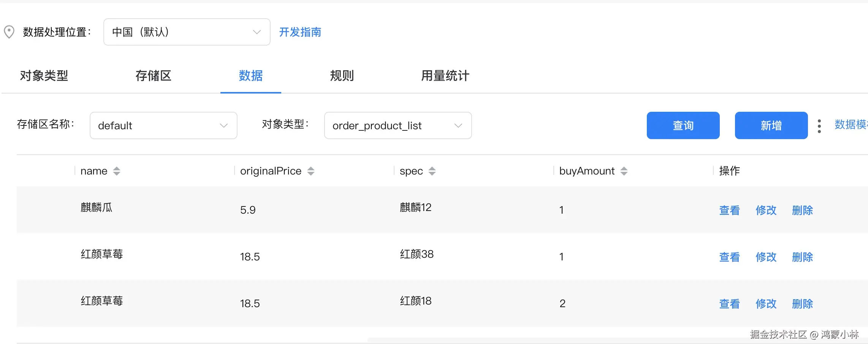Screen dimensions: 868x349
Task: Sort by spec column
Action: pos(432,171)
